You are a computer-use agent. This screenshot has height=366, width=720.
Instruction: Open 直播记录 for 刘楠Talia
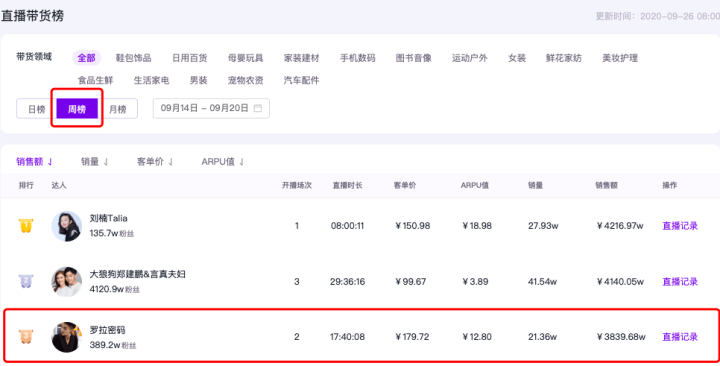(x=680, y=225)
